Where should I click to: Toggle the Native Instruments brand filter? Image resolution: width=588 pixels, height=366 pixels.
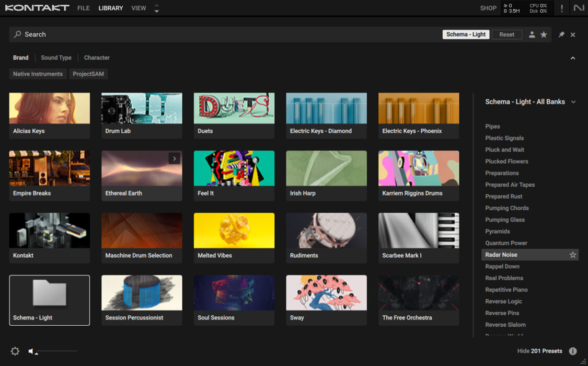tap(37, 74)
